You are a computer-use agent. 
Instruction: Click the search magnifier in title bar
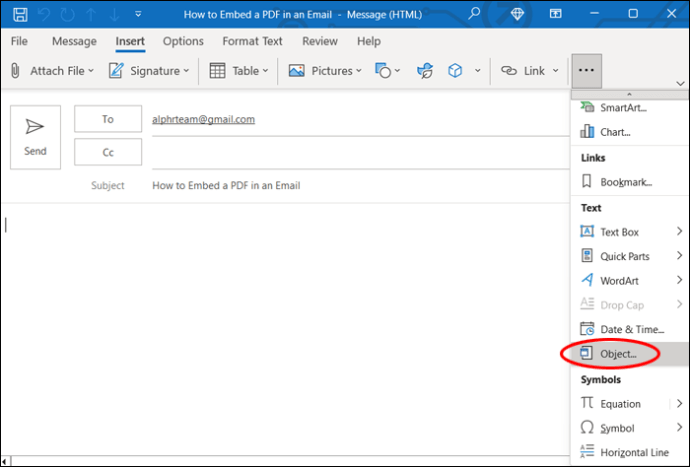tap(473, 14)
